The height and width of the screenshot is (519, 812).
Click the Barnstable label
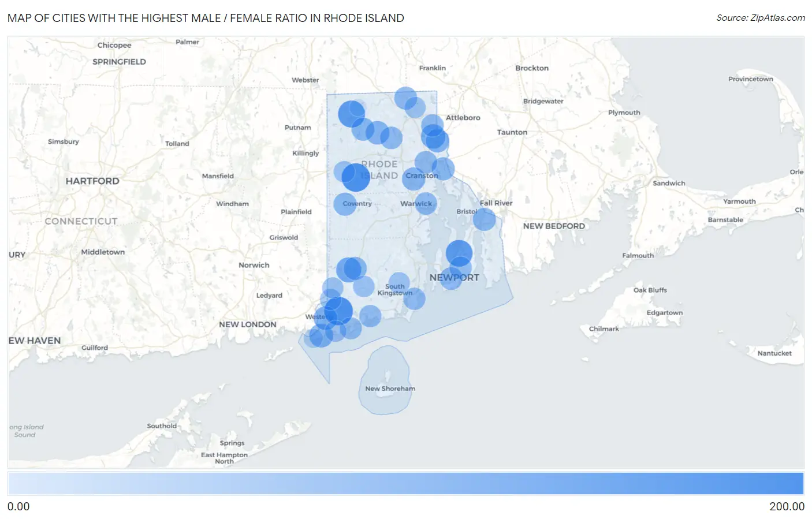725,220
